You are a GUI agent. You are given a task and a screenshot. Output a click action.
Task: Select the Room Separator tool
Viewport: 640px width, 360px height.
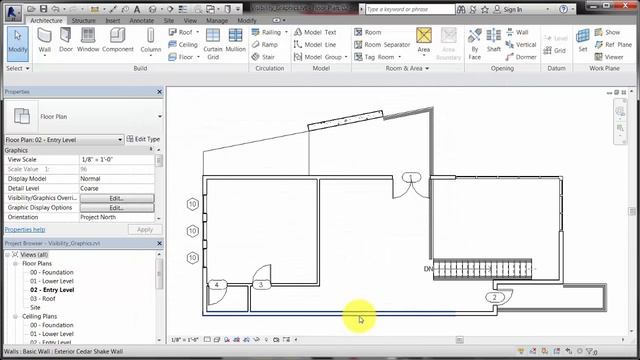(x=382, y=44)
